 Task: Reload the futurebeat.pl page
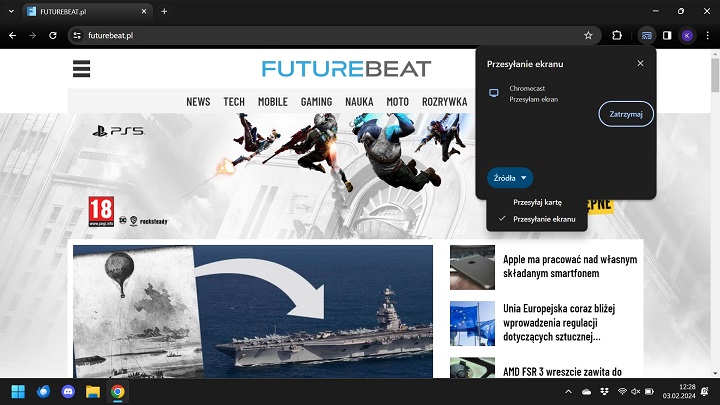[52, 35]
